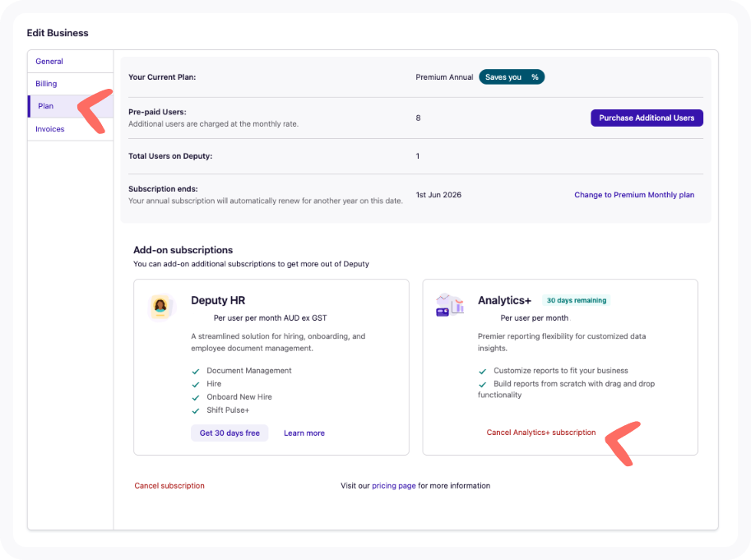This screenshot has width=751, height=560.
Task: Visit the pricing page link
Action: (x=394, y=485)
